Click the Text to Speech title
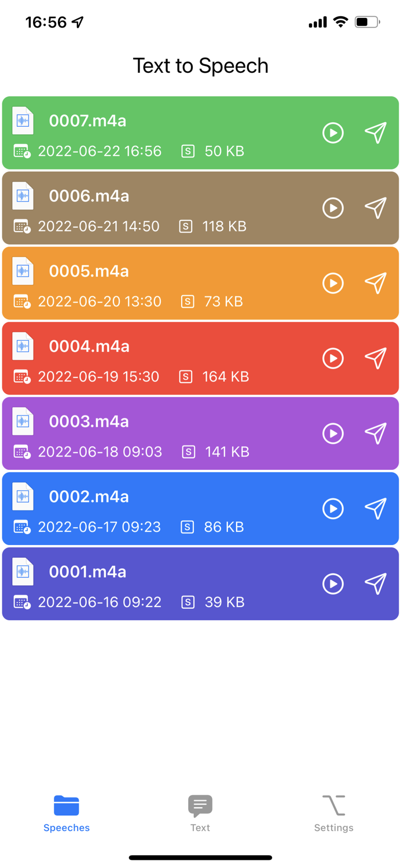Image resolution: width=401 pixels, height=868 pixels. [200, 65]
